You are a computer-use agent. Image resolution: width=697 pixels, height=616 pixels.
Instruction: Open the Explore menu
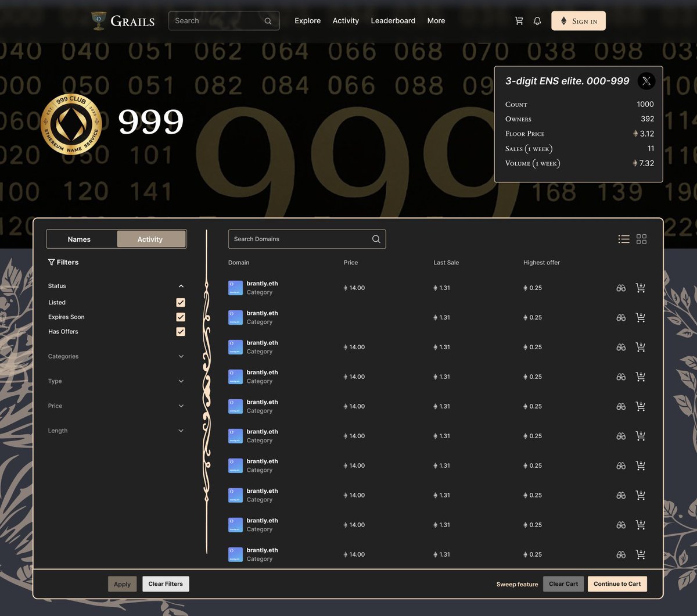308,21
